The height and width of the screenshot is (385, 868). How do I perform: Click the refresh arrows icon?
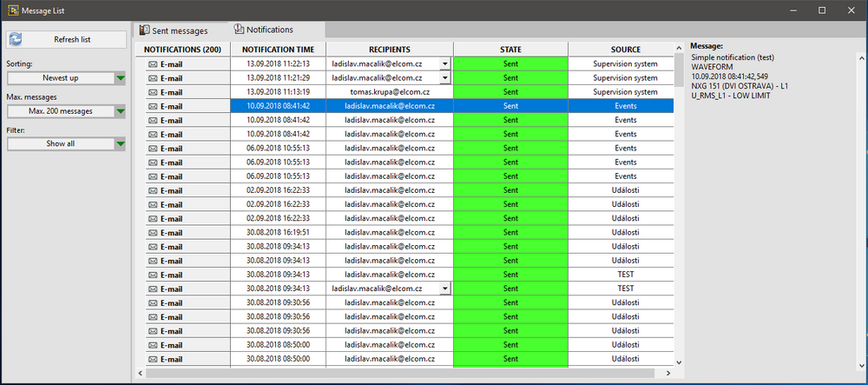click(16, 39)
